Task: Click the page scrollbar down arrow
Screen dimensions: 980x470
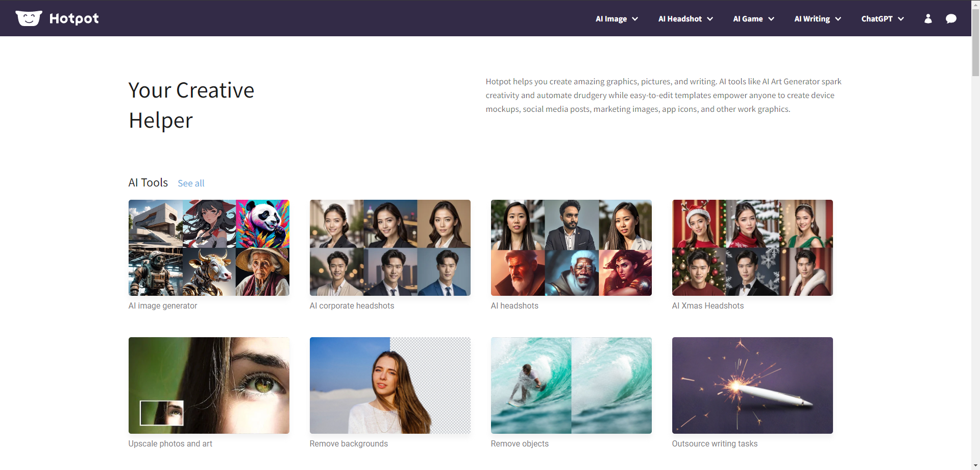Action: [x=975, y=465]
